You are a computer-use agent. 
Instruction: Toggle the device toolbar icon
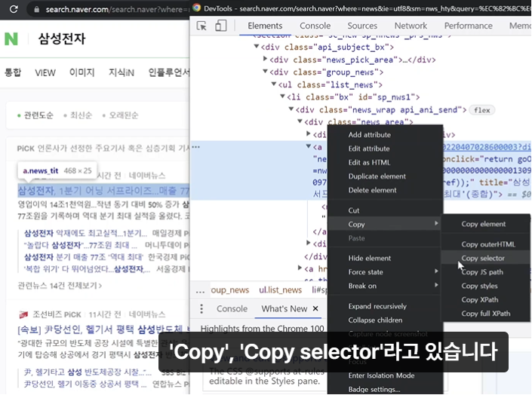point(221,26)
